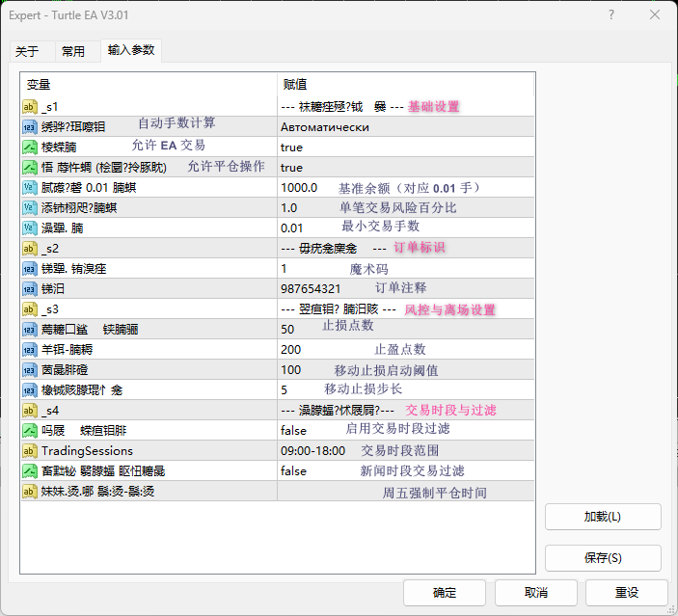Image resolution: width=678 pixels, height=616 pixels.
Task: Click the integer icon in the Автоматически row
Action: [x=29, y=126]
